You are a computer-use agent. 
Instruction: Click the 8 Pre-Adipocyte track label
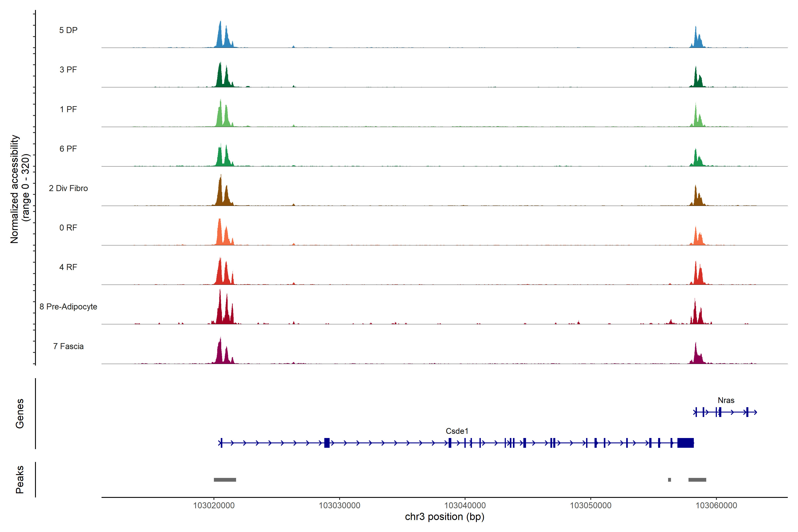pyautogui.click(x=68, y=306)
